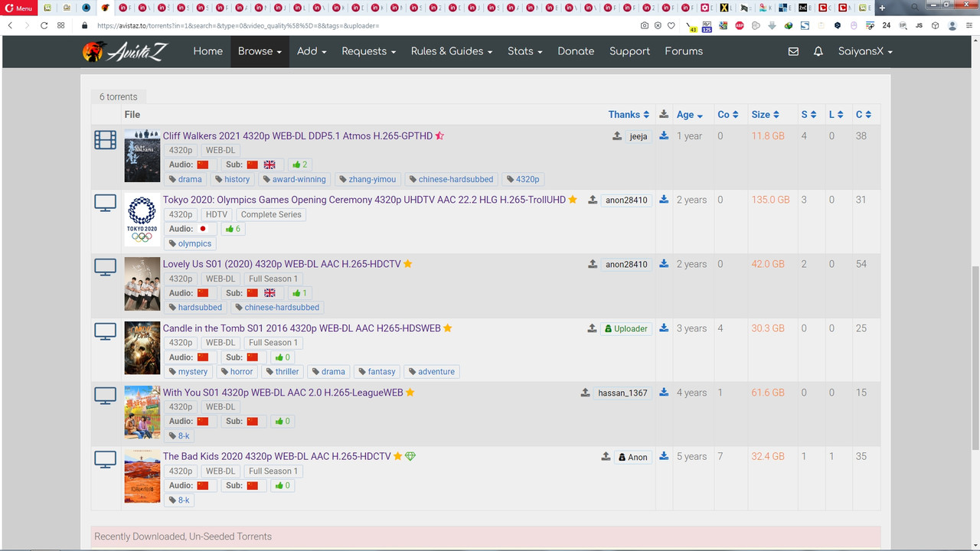Click the TV category icon for Lovely Us
The image size is (980, 551).
106,268
